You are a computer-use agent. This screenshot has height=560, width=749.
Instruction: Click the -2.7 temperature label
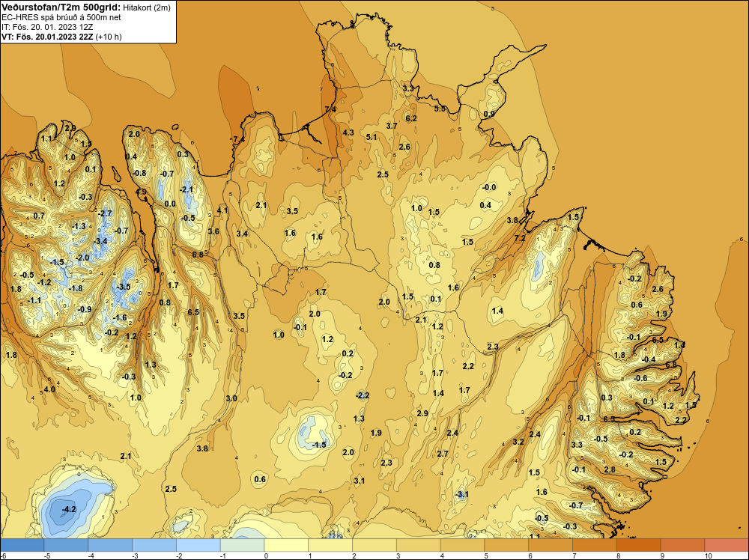coord(105,213)
